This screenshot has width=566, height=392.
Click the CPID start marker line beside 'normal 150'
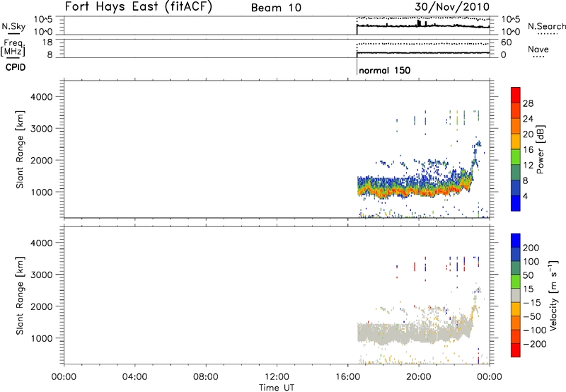(357, 67)
